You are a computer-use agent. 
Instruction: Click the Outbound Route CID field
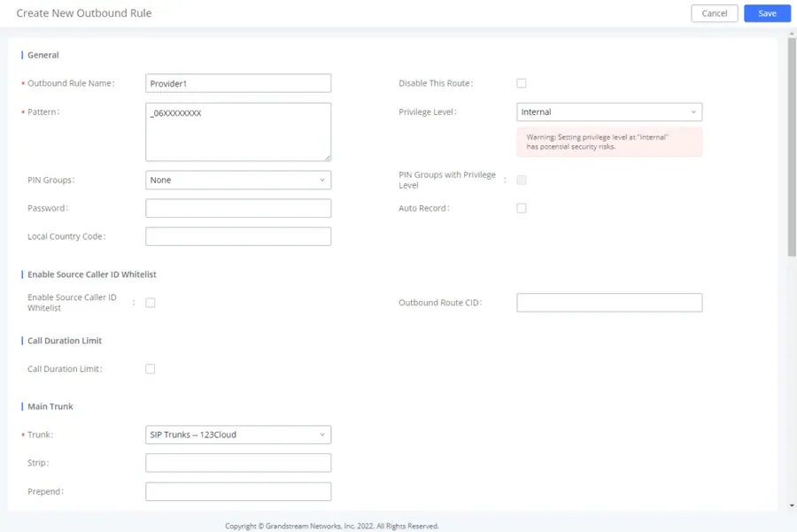pos(609,303)
